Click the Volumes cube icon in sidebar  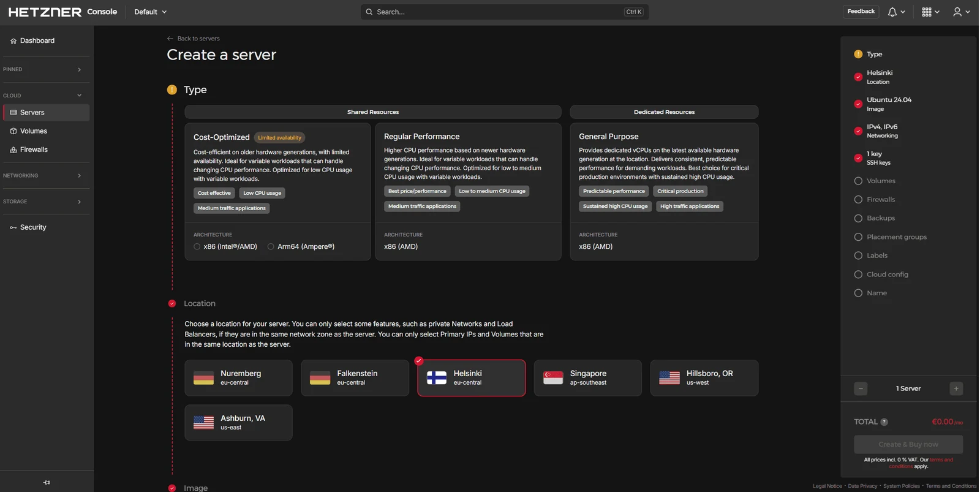tap(13, 131)
